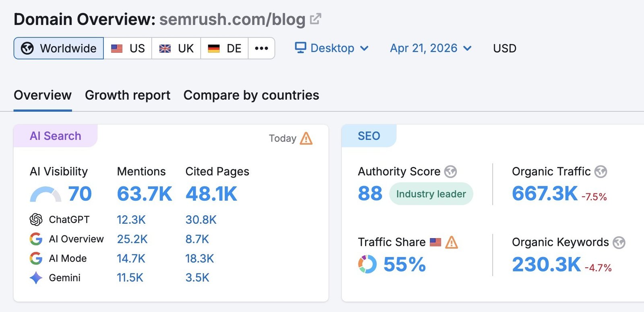The height and width of the screenshot is (312, 644).
Task: Select the UK database option
Action: coord(176,48)
